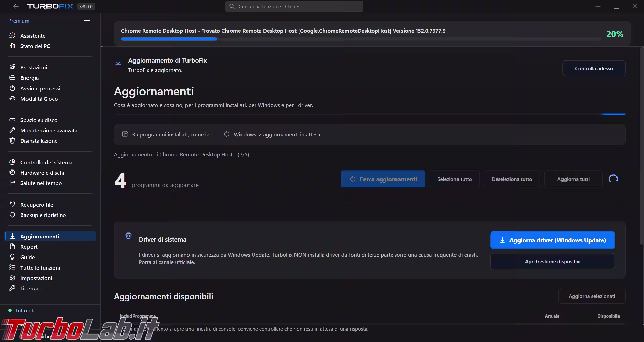Click Manutenzione avanzata wrench icon

tap(12, 130)
